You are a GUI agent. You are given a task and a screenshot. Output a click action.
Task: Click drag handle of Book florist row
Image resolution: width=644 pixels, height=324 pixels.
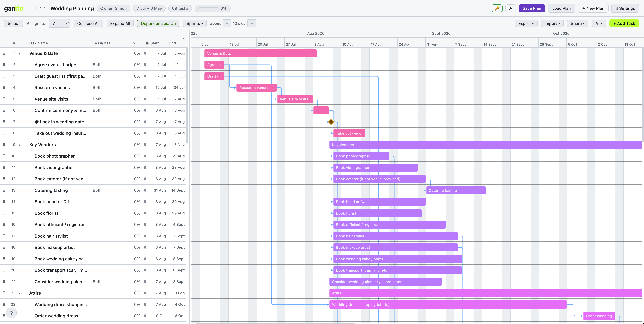coord(4,213)
